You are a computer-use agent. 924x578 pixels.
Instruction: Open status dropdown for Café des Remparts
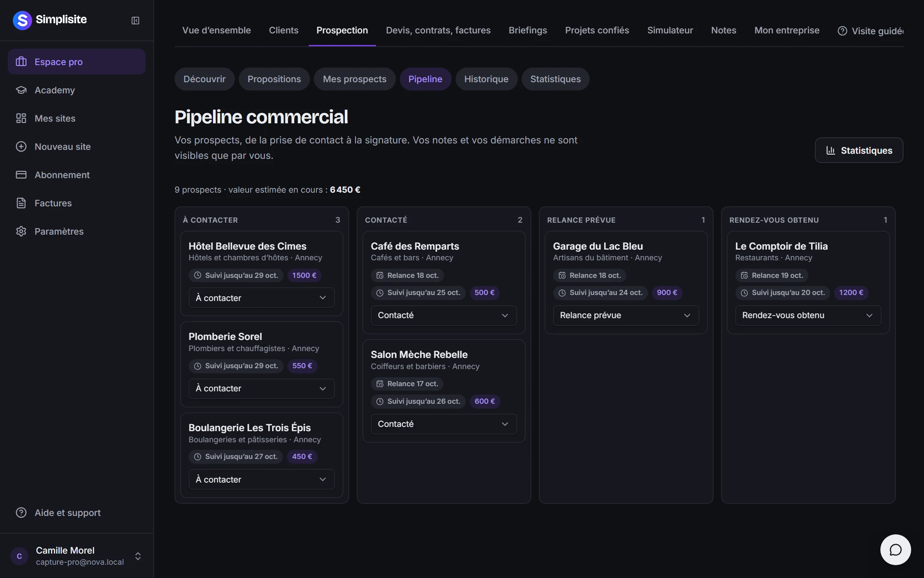[x=444, y=315]
